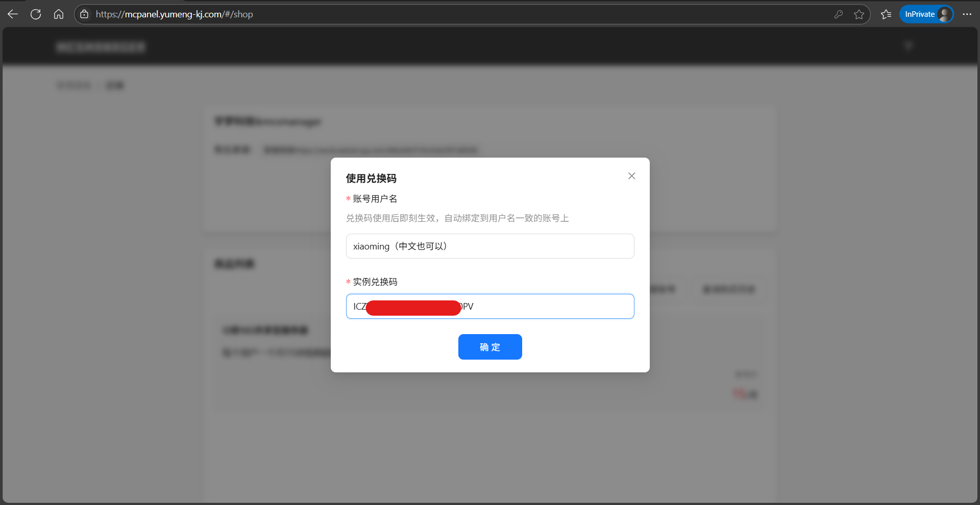Refresh the shop page
Screen dimensions: 980x505
tap(36, 14)
